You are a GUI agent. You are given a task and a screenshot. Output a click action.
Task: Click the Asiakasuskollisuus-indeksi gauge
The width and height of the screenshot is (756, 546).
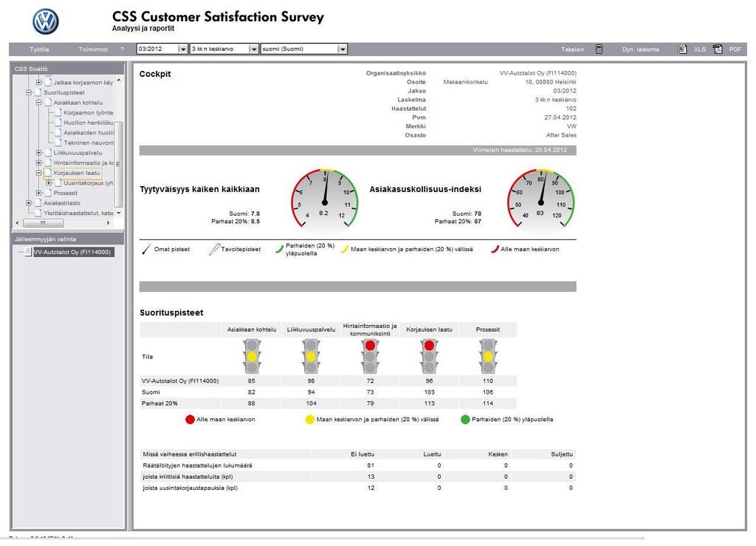point(541,199)
